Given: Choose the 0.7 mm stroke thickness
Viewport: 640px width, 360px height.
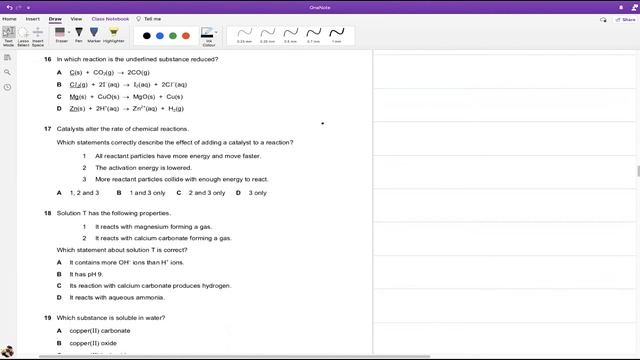Looking at the screenshot, I should pos(313,35).
